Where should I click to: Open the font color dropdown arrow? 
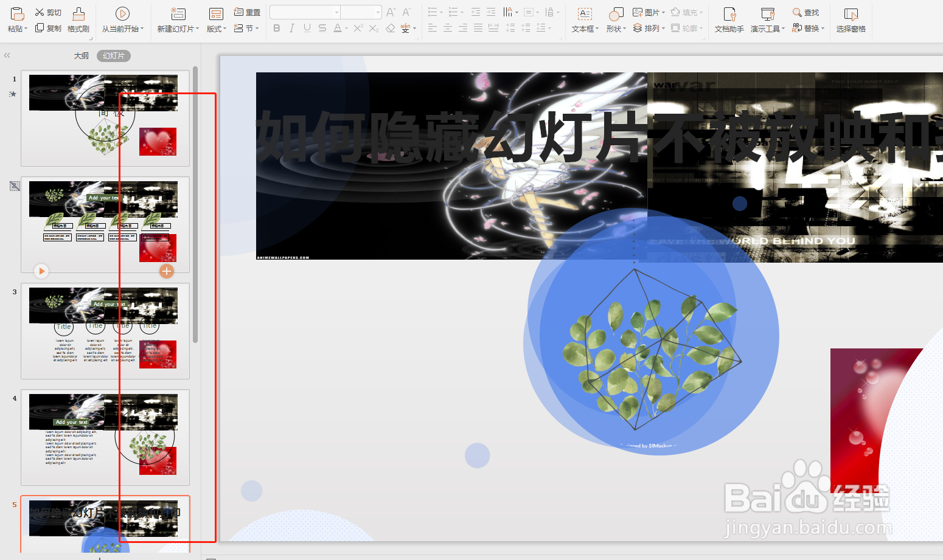tap(346, 28)
